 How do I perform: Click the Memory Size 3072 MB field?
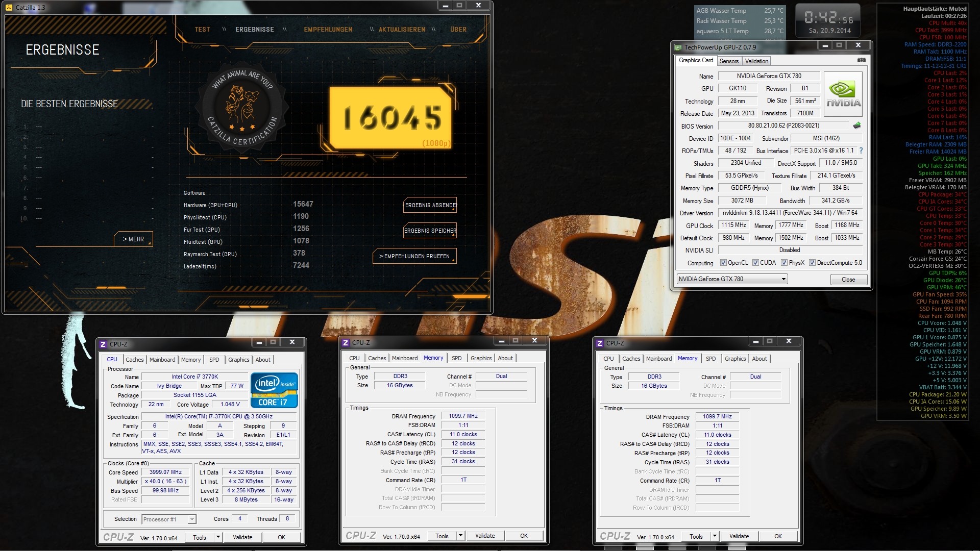[742, 201]
